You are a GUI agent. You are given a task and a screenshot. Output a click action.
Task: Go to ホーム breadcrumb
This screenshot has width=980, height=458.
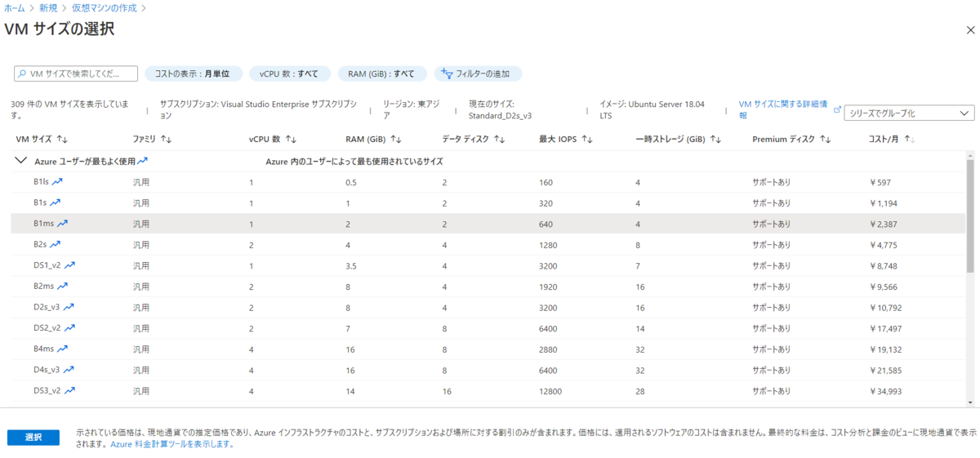[15, 7]
